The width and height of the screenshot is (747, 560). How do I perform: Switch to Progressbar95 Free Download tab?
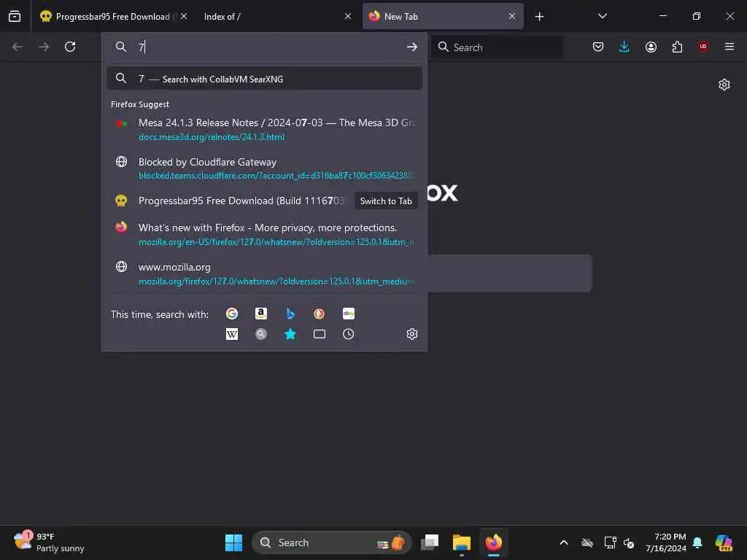113,17
